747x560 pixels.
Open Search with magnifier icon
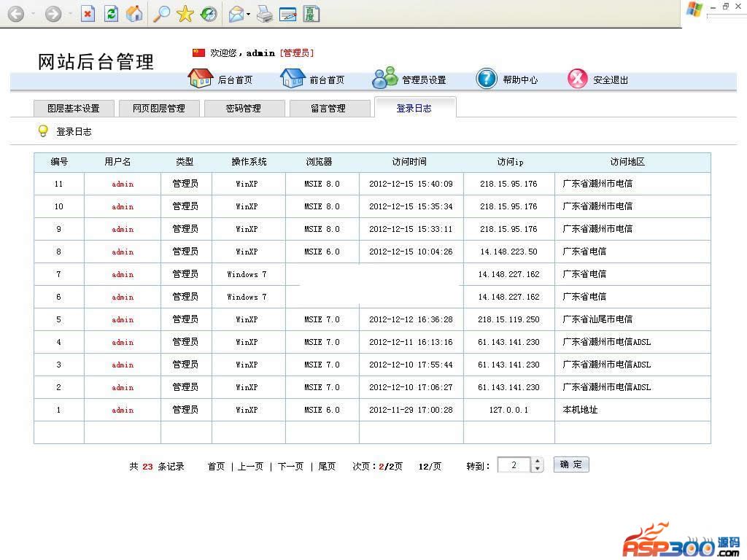tap(161, 14)
